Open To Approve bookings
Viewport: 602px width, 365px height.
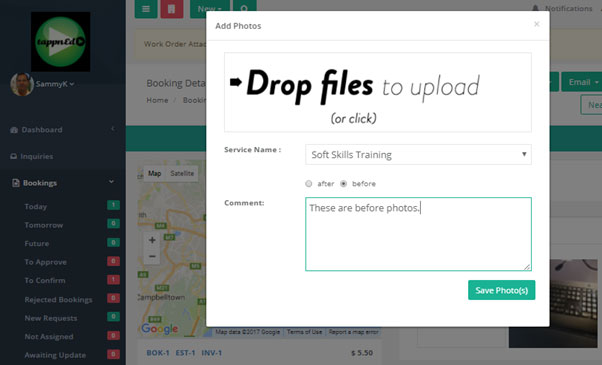point(46,262)
